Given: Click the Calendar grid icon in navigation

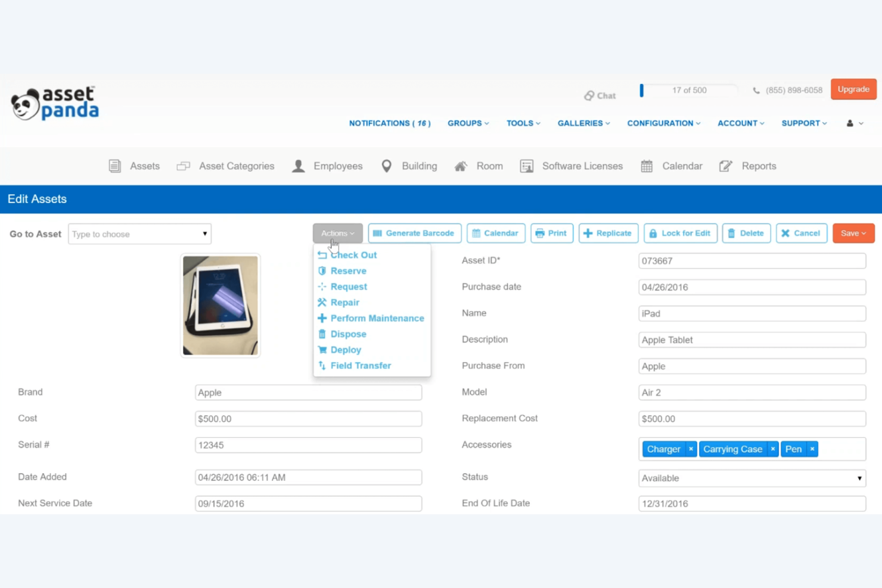Looking at the screenshot, I should coord(647,166).
